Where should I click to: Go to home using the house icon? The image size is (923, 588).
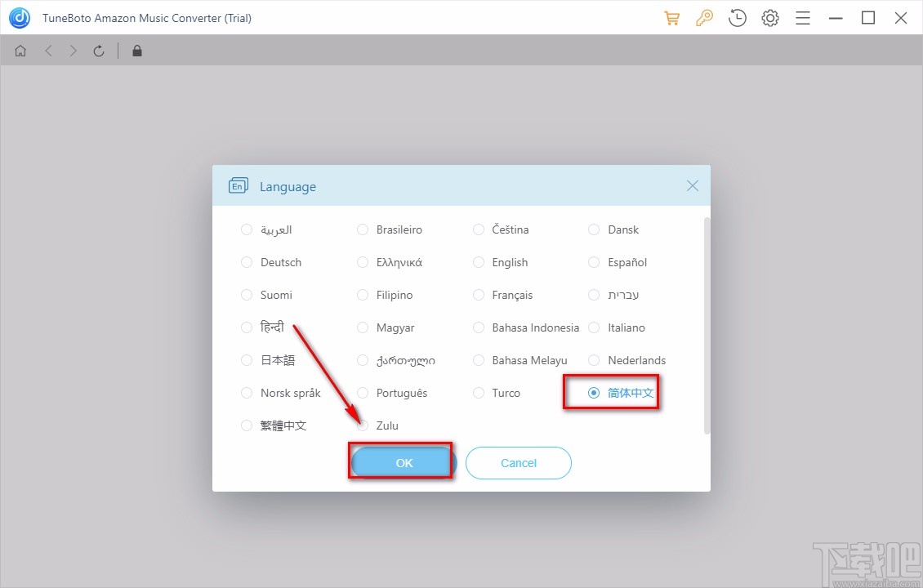[20, 51]
